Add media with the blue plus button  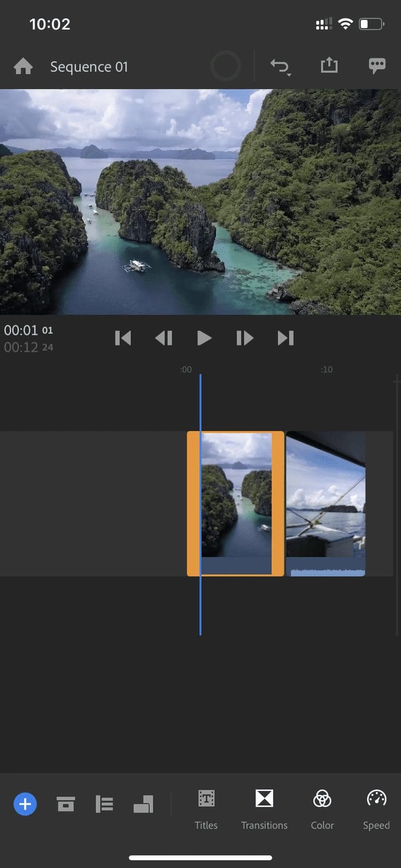click(25, 804)
